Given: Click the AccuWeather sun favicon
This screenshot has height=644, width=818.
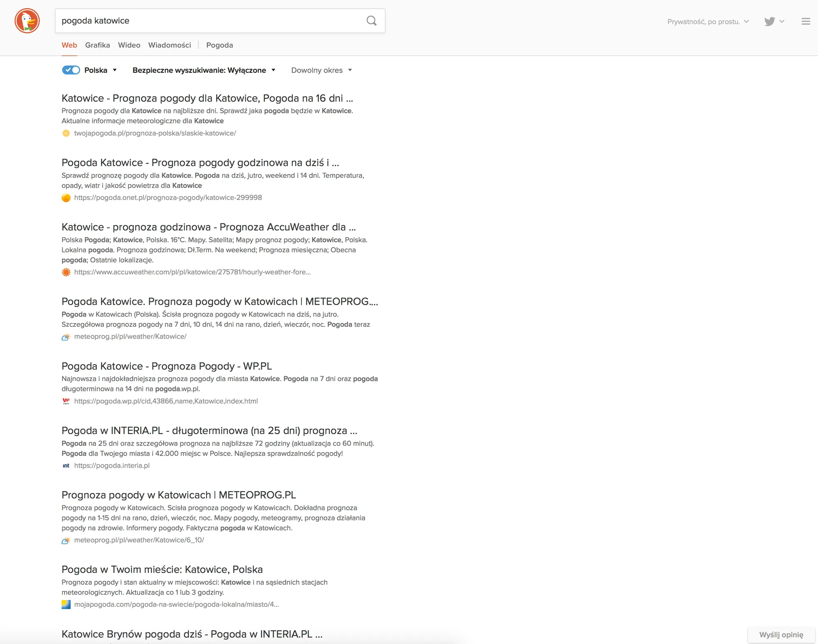Looking at the screenshot, I should [x=66, y=272].
